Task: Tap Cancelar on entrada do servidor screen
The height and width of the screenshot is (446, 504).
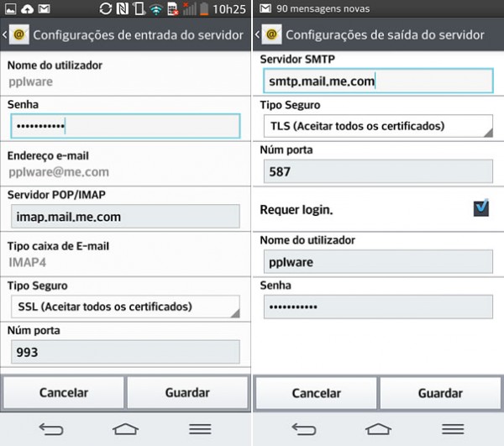Action: click(64, 392)
